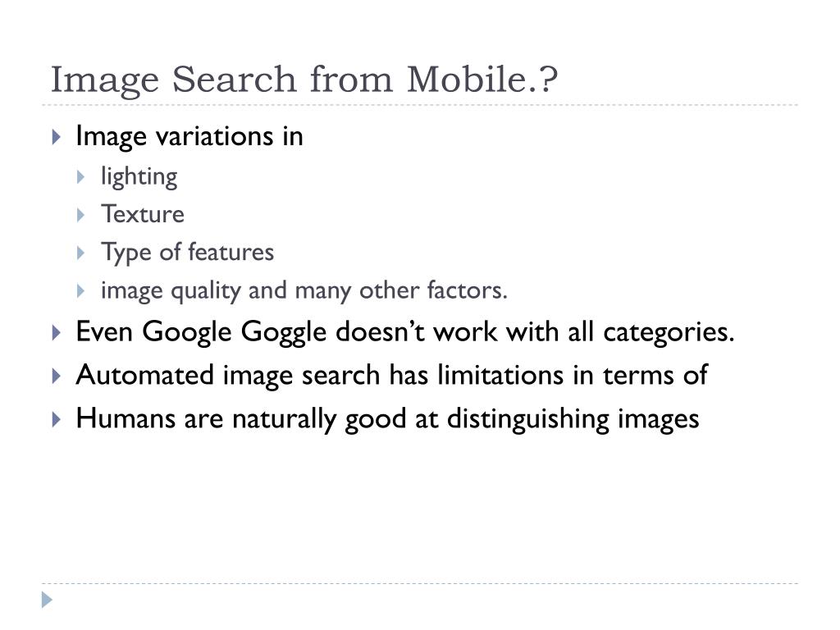The height and width of the screenshot is (630, 840).
Task: Click the Humans are naturally good sentence
Action: coord(387,419)
